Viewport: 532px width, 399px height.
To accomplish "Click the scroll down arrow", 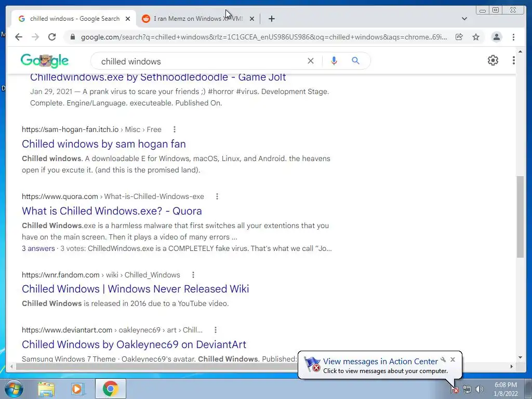I will [x=520, y=357].
